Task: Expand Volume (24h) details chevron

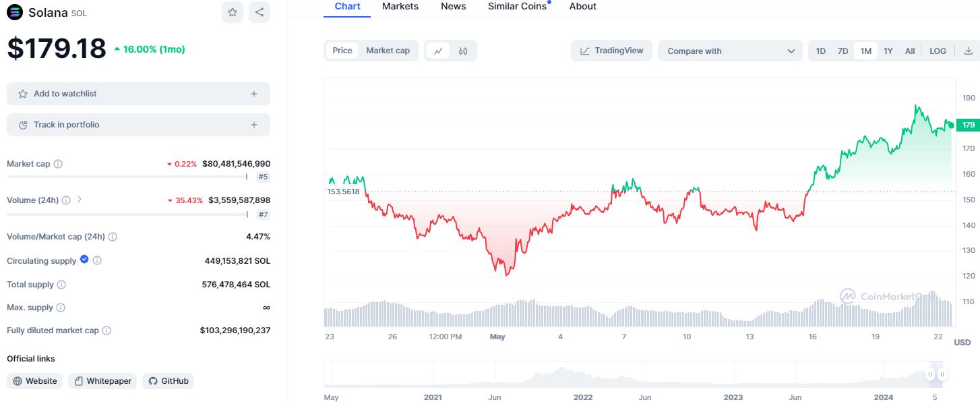Action: [80, 200]
